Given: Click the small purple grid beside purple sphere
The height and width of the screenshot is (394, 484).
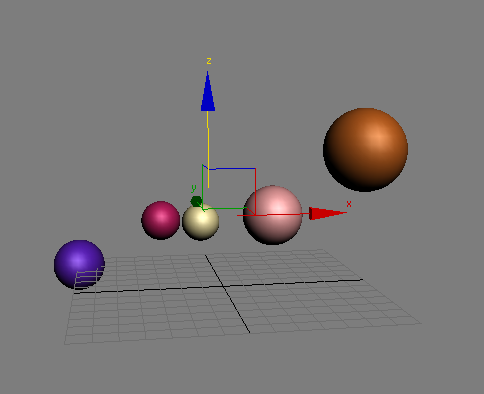Looking at the screenshot, I should (x=88, y=278).
